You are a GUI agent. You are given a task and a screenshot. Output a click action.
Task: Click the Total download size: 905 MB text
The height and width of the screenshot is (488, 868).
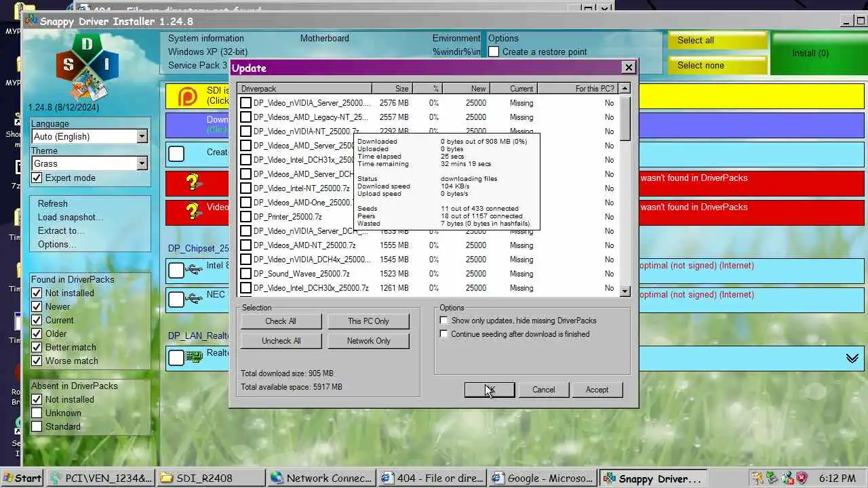point(287,373)
